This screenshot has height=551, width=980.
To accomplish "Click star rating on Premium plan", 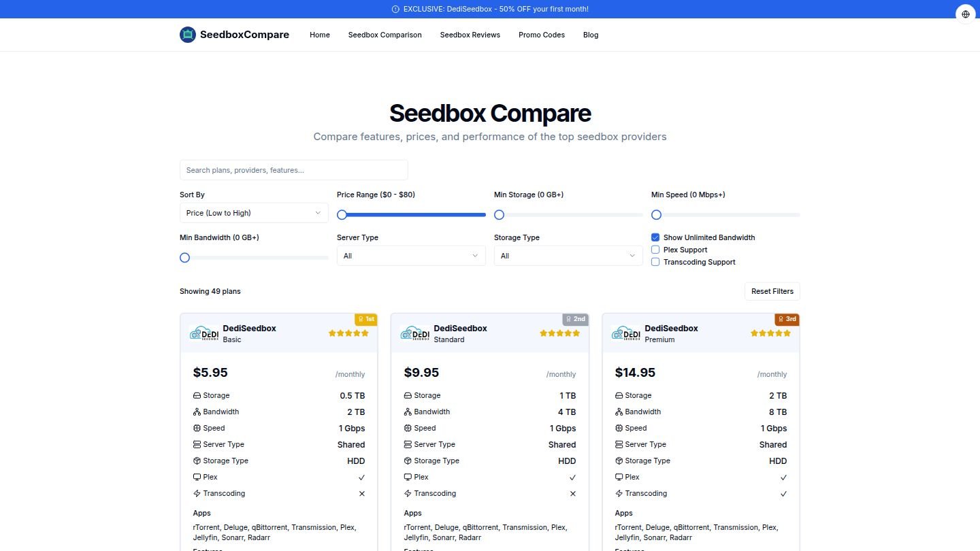I will (x=770, y=333).
